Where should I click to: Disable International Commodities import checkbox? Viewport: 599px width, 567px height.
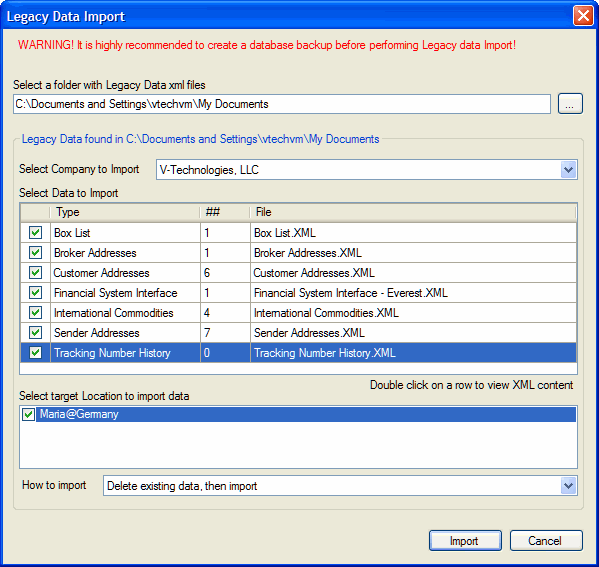coord(36,313)
